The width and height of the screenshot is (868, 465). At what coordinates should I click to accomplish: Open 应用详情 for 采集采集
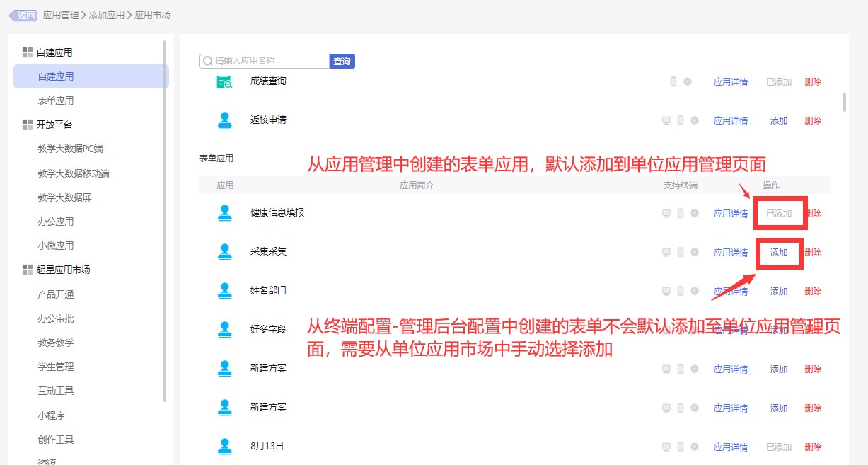click(x=731, y=253)
